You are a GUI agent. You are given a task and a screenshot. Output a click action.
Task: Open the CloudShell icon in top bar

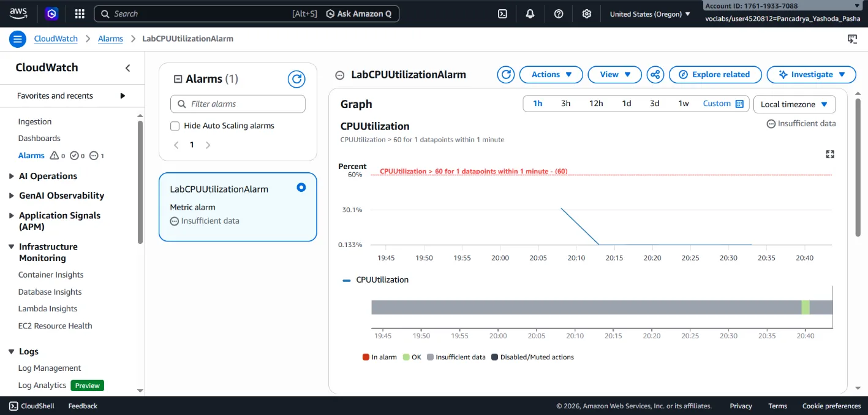(x=502, y=13)
